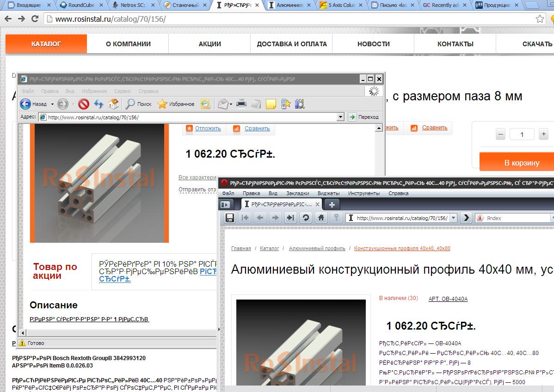Open Избранное favorites in IE toolbar

coord(176,104)
